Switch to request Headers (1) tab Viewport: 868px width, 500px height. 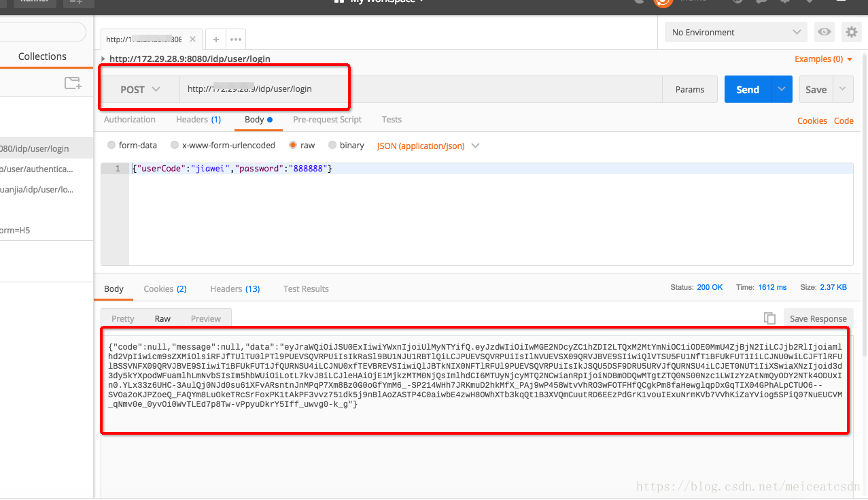coord(198,119)
